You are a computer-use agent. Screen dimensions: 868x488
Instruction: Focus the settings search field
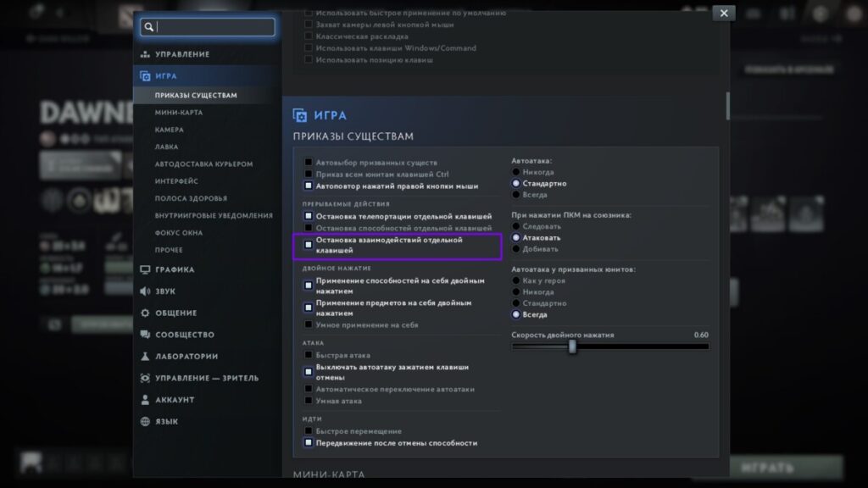point(208,26)
